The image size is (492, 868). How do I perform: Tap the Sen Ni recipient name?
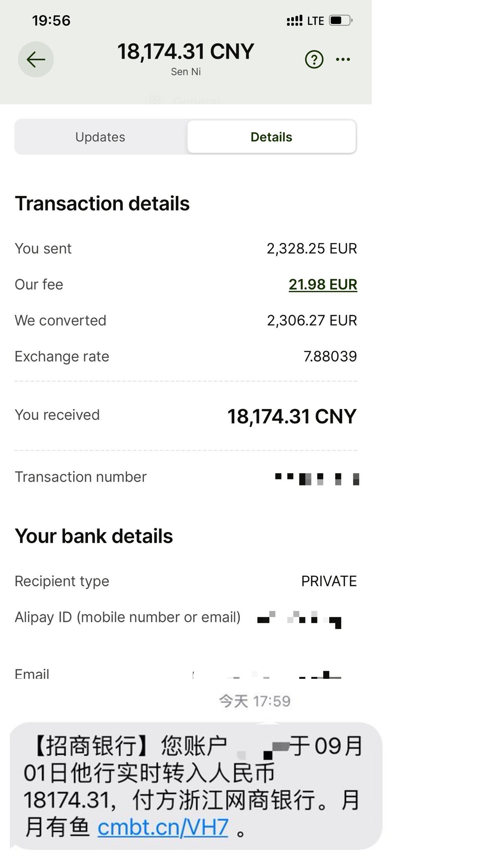click(185, 72)
